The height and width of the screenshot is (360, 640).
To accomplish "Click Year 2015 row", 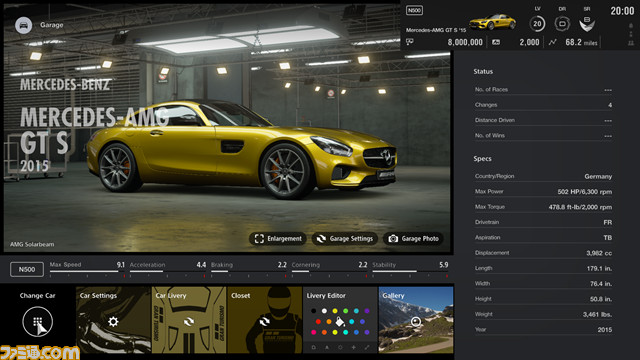I will (543, 329).
